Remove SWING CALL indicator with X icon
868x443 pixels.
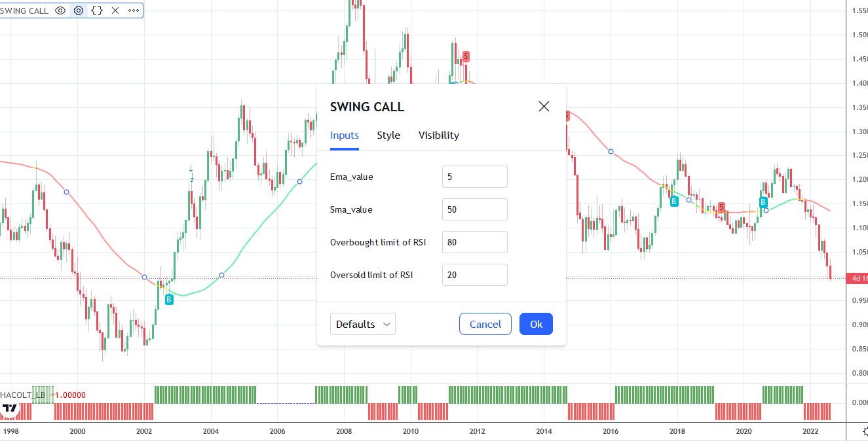tap(115, 10)
